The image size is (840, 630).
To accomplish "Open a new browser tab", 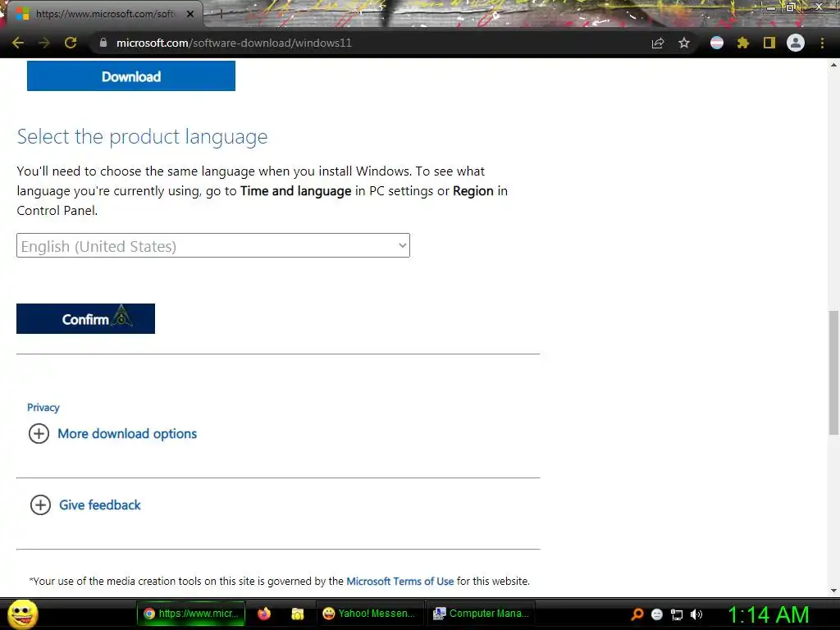I will pyautogui.click(x=220, y=14).
